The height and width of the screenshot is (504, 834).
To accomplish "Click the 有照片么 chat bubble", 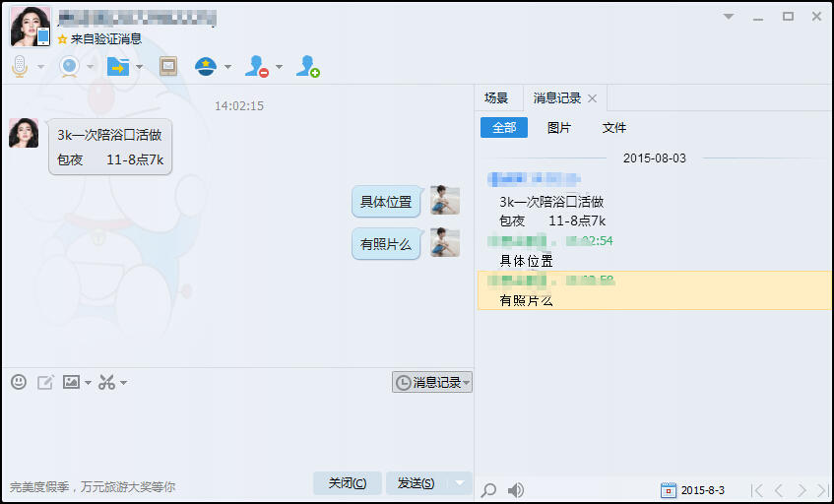I will click(386, 244).
